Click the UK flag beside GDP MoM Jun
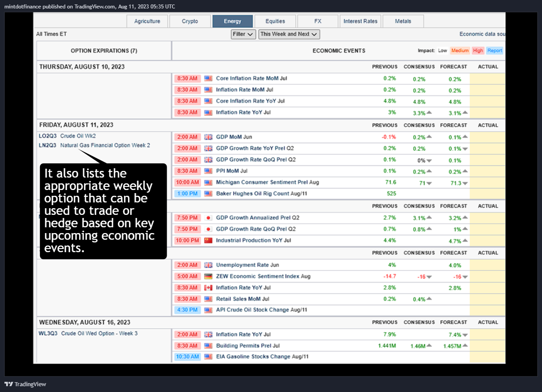Image resolution: width=542 pixels, height=392 pixels. tap(208, 137)
